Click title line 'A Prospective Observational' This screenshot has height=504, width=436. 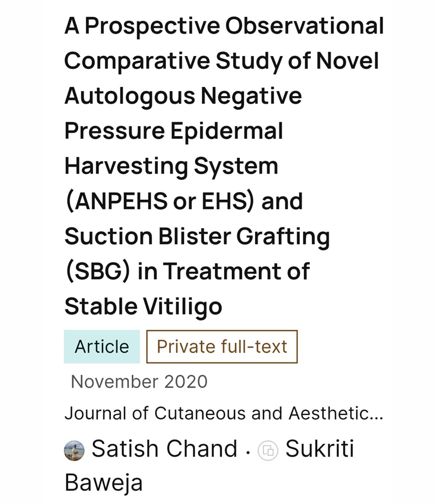coord(224,27)
